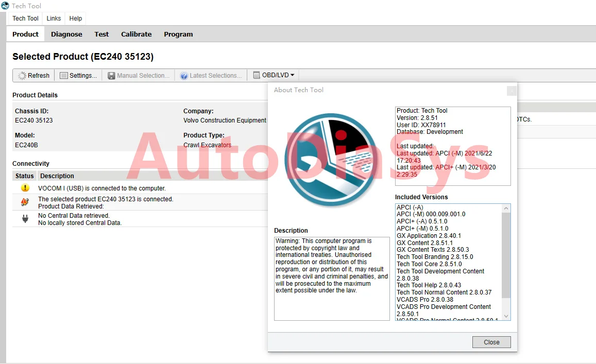Close the About Tech Tool dialog with Close button
The image size is (596, 364).
(x=491, y=342)
